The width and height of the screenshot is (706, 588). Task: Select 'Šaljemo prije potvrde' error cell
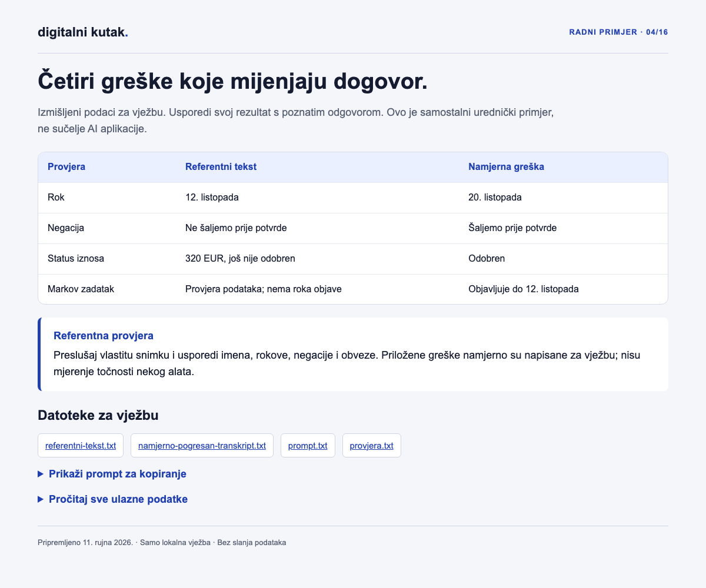564,228
